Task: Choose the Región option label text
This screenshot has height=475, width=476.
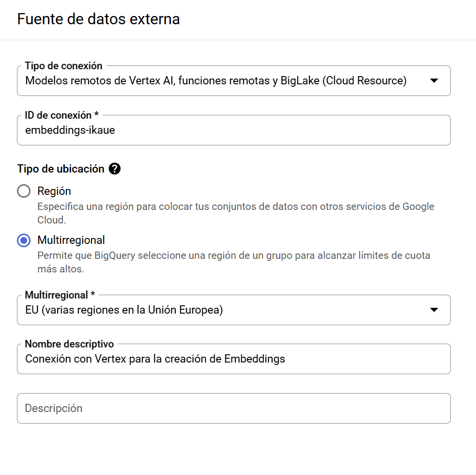Action: tap(54, 191)
